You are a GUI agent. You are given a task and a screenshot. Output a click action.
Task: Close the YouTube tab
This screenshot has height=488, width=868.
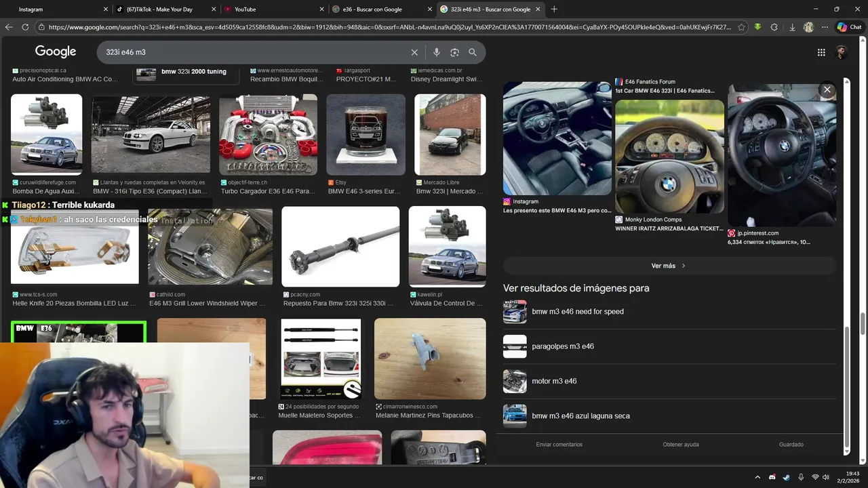click(x=322, y=9)
